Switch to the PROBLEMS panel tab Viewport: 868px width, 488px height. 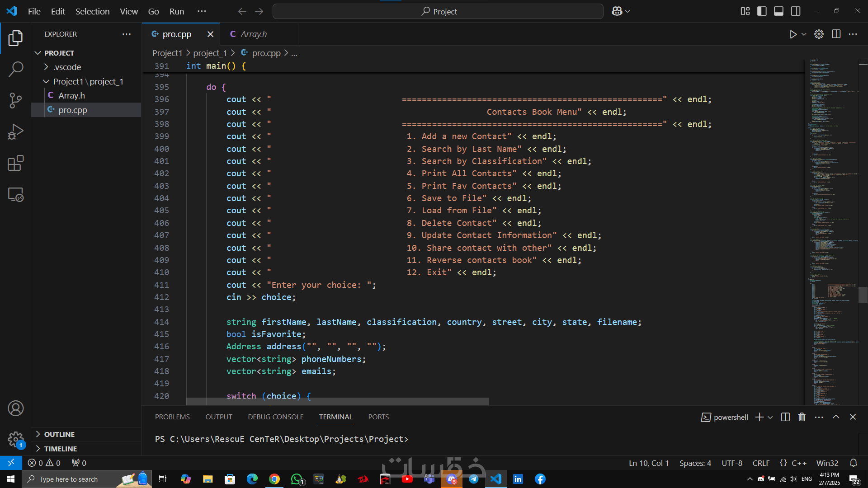(172, 417)
